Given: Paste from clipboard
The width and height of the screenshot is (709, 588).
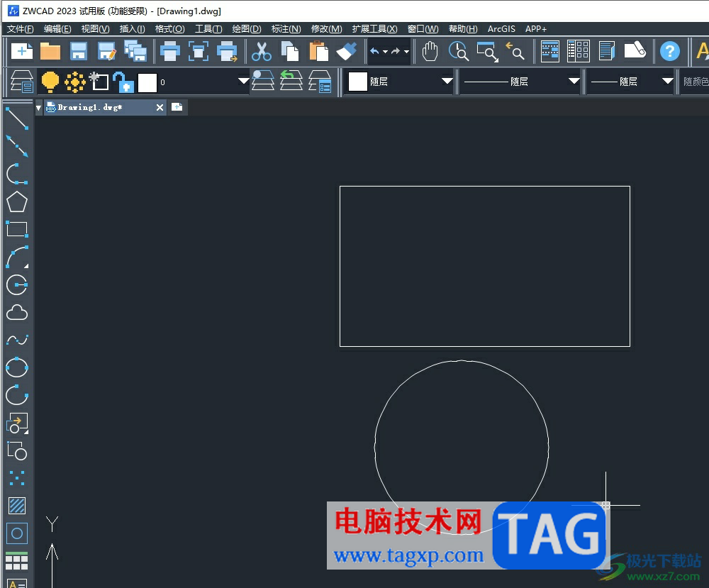Looking at the screenshot, I should pos(318,51).
